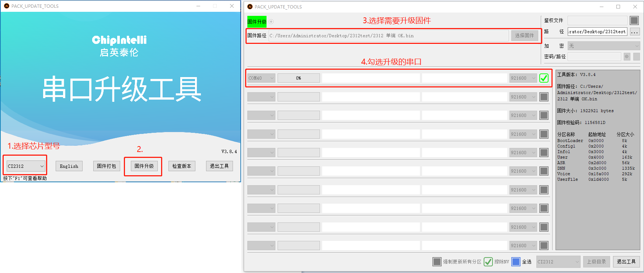
Task: Close the upgrade PACK_UPDATE_TOOLS window
Action: click(x=635, y=7)
